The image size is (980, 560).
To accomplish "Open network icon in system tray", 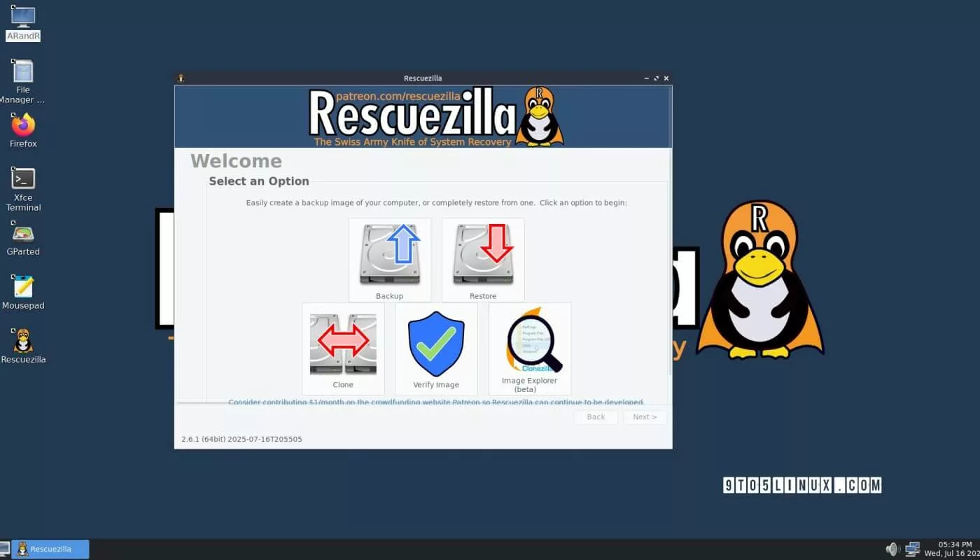I will tap(912, 549).
